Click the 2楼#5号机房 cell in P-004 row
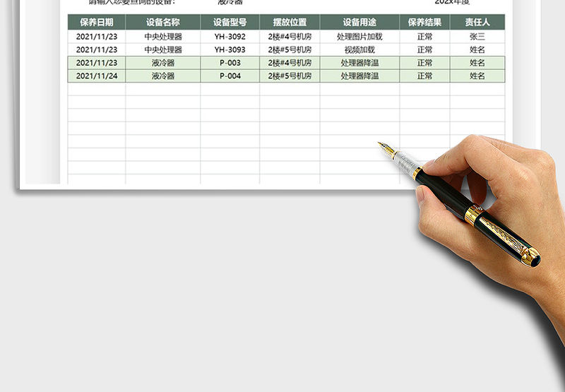Viewport: 565px width, 392px height. [x=290, y=76]
